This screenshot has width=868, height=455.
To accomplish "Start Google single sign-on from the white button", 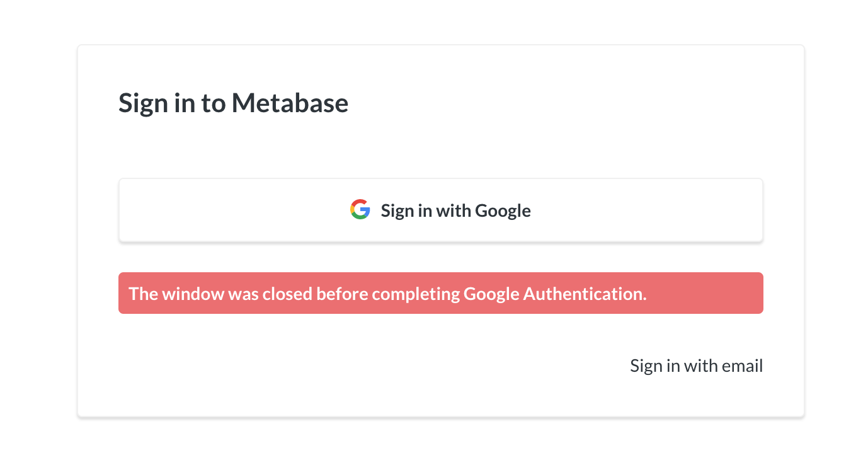I will click(440, 210).
